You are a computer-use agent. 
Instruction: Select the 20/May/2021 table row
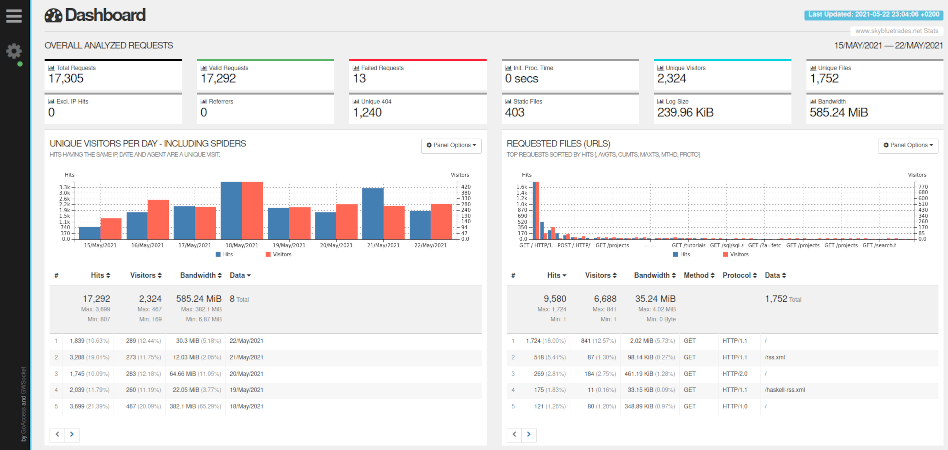pyautogui.click(x=266, y=374)
